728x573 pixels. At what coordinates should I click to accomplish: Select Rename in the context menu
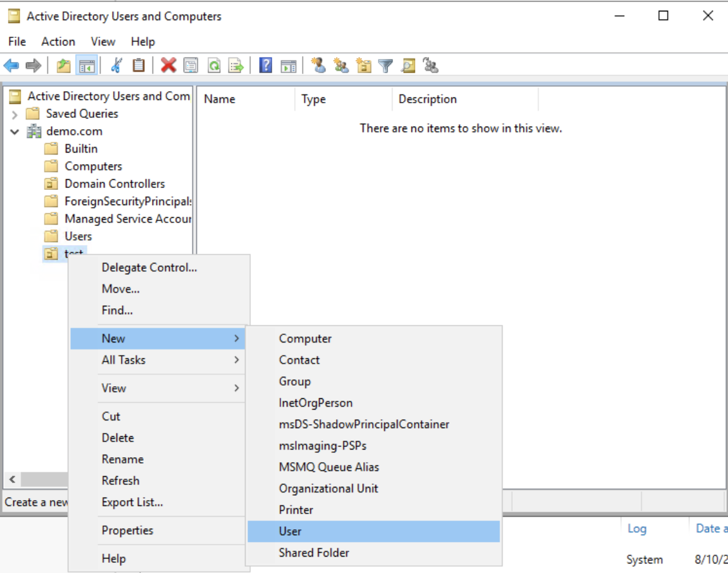tap(158, 459)
